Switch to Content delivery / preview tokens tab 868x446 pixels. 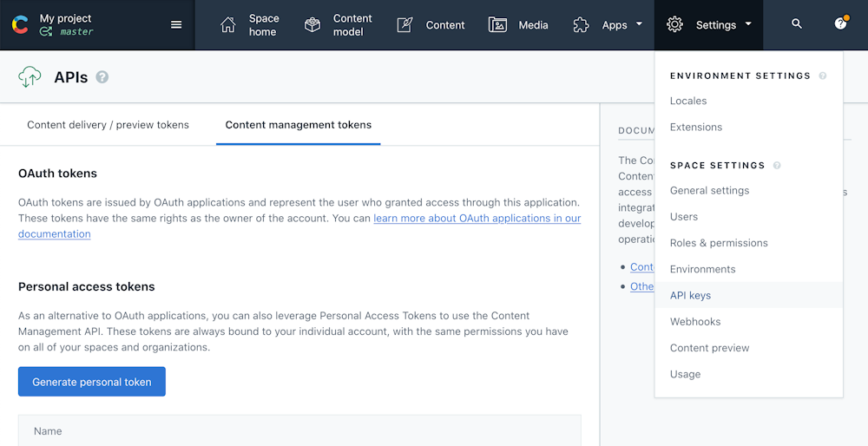[x=108, y=125]
